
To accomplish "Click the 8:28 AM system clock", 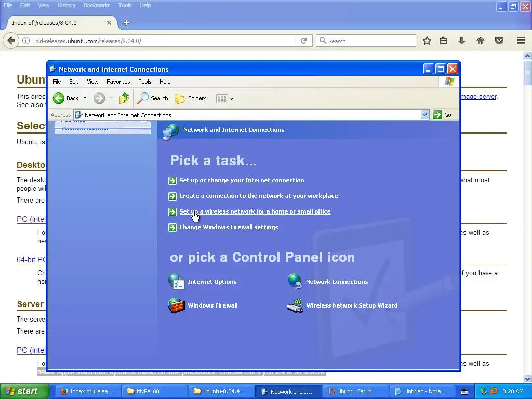I will [x=513, y=392].
